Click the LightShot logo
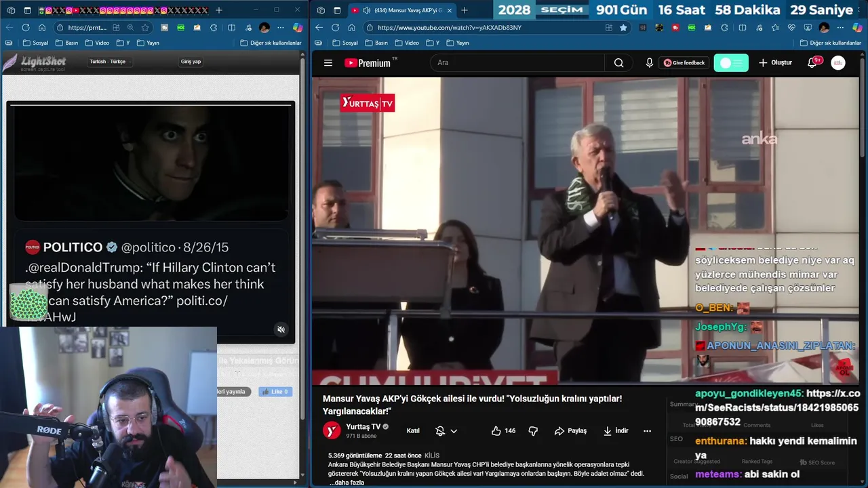Screen dimensions: 868x488 [x=35, y=62]
